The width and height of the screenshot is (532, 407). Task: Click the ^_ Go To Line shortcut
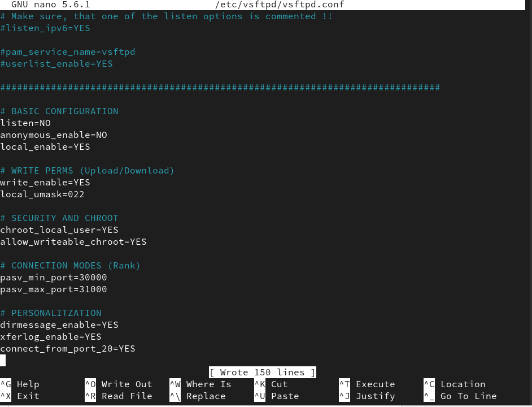460,396
